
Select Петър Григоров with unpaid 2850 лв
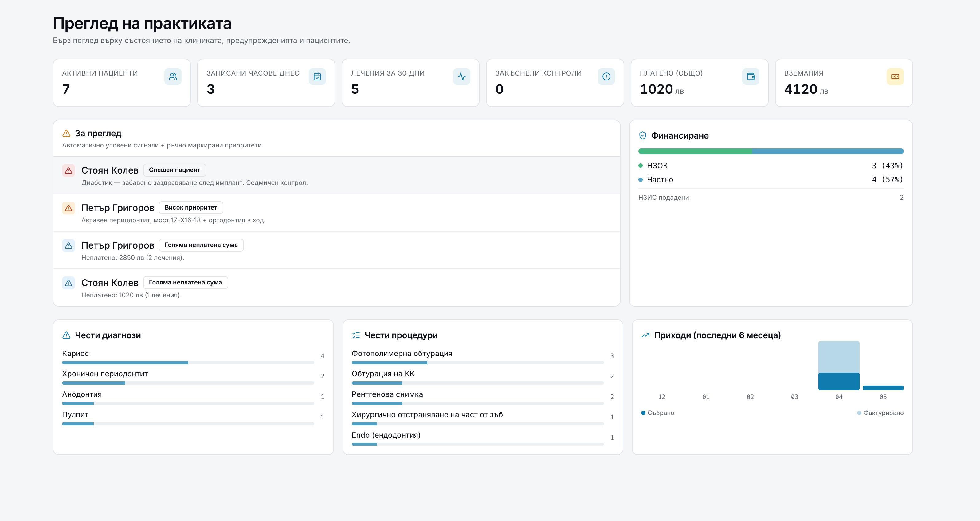point(337,250)
